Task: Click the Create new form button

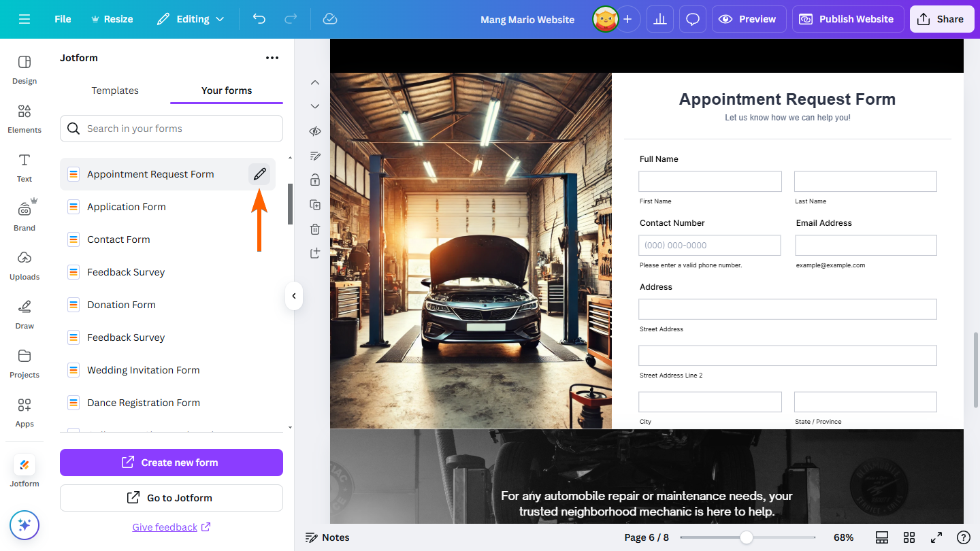Action: [x=171, y=463]
